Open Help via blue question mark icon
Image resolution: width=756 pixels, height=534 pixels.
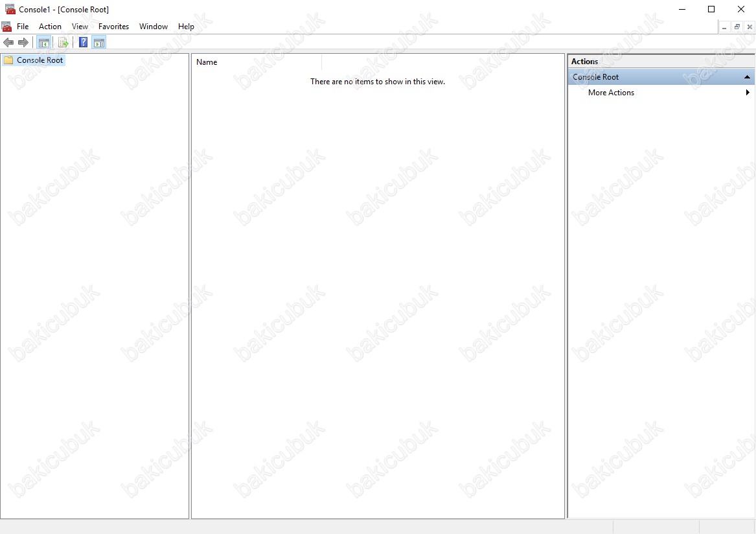pos(83,43)
